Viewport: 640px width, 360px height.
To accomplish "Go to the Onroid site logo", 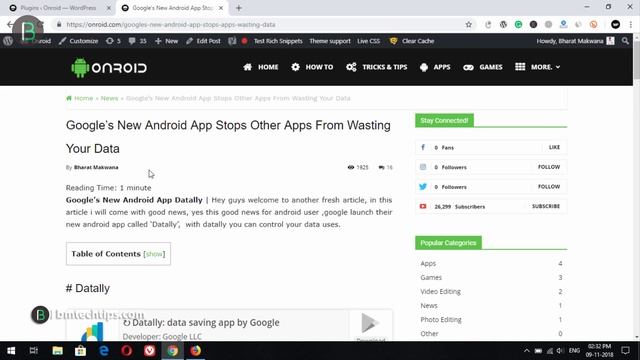I will 109,67.
